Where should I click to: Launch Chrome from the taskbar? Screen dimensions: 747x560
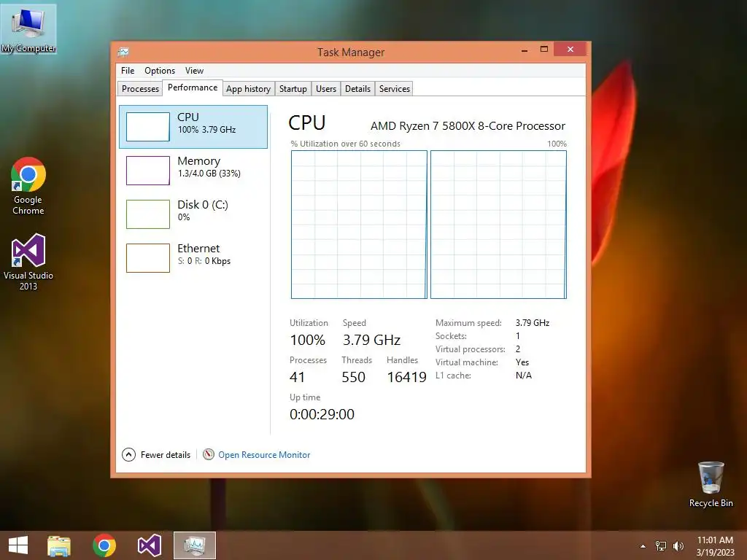(x=104, y=545)
